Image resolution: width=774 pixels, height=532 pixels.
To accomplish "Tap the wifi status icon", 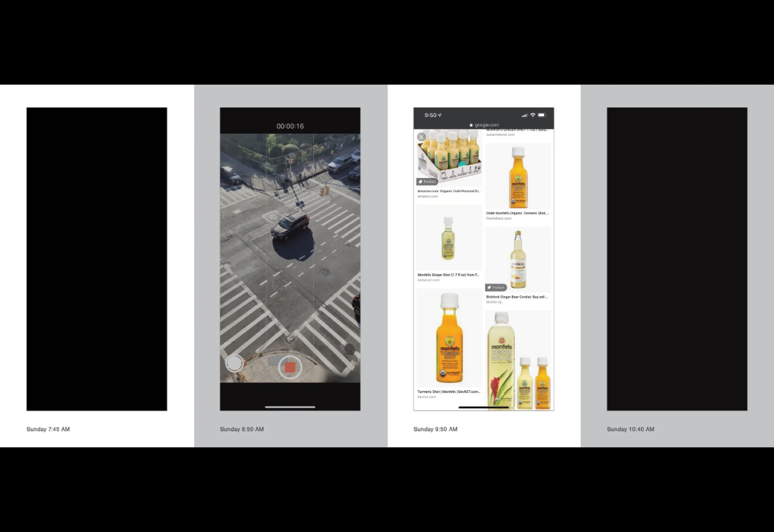I will click(533, 115).
